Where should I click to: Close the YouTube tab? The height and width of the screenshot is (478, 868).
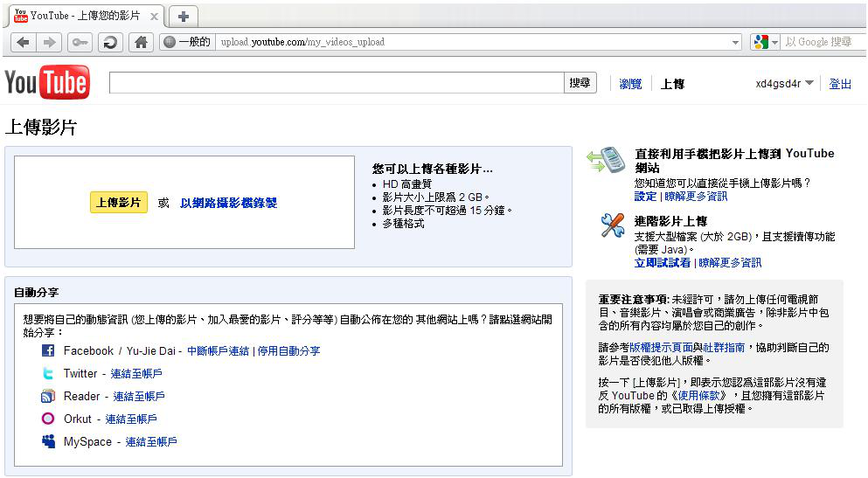(155, 17)
